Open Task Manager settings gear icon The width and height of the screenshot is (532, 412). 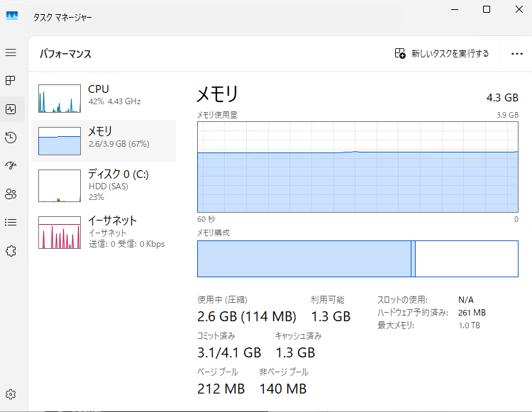coord(11,394)
